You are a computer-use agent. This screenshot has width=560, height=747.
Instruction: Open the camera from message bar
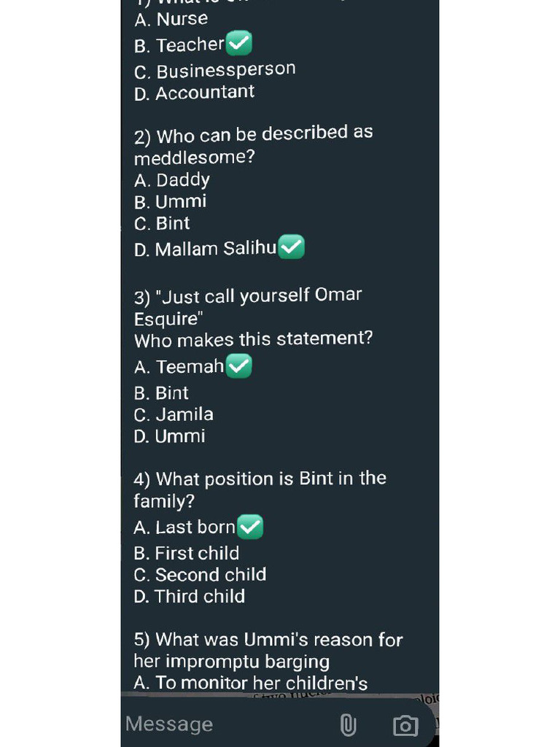click(x=405, y=725)
